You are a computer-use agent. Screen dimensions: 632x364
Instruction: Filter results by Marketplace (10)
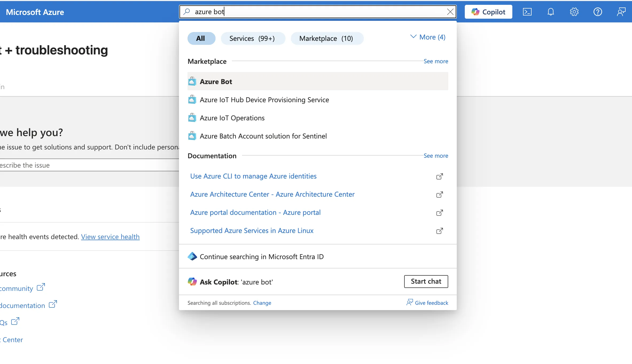327,38
